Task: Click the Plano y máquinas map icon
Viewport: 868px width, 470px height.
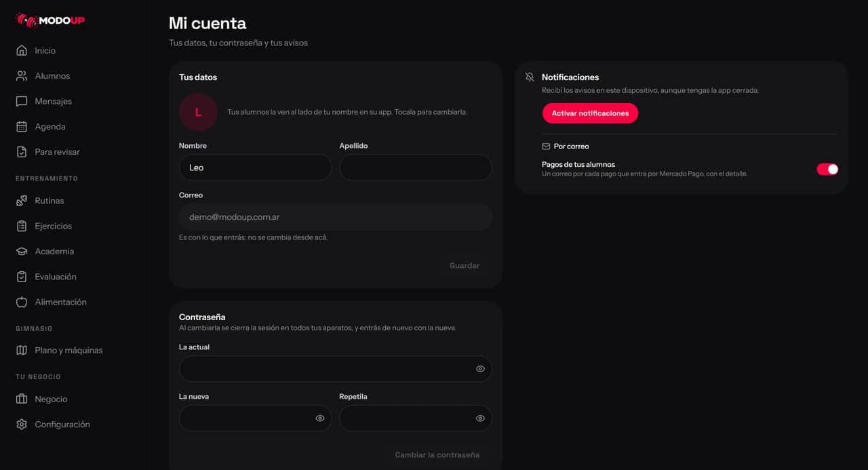Action: 22,351
